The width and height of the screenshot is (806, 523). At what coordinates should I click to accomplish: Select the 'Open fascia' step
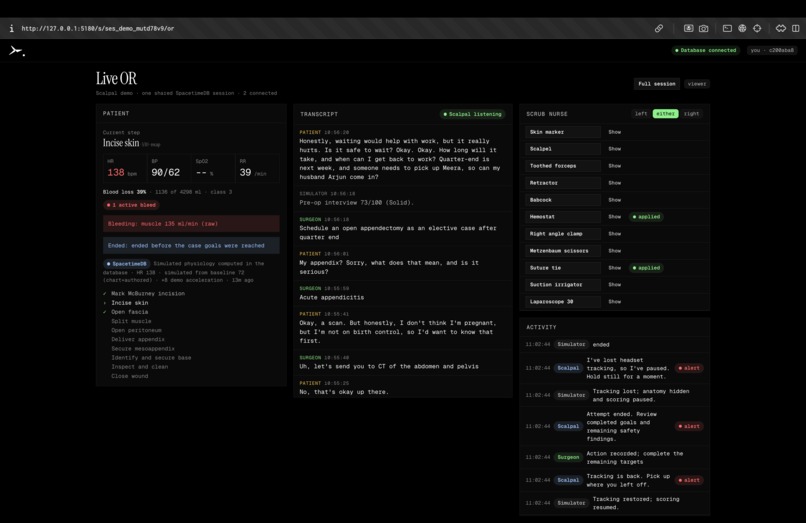[x=129, y=312]
